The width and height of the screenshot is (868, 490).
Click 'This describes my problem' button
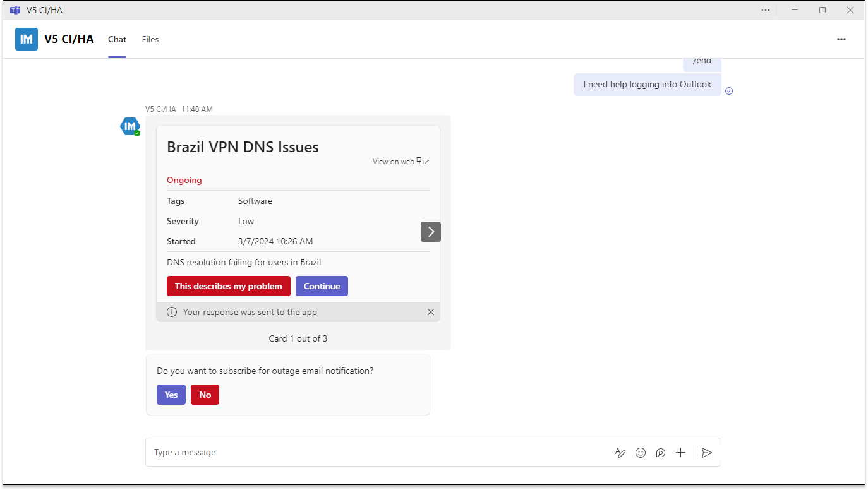click(x=229, y=286)
